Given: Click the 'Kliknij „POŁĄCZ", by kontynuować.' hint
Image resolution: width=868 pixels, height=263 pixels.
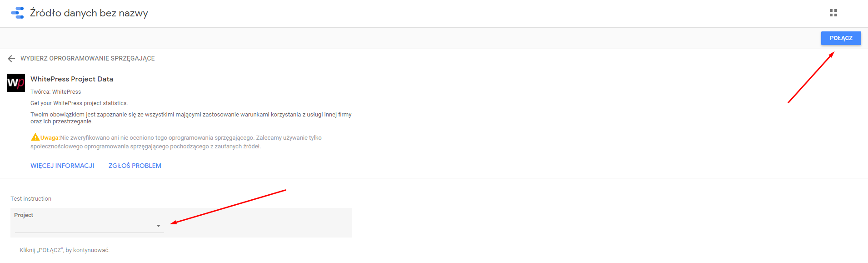Looking at the screenshot, I should pos(65,250).
